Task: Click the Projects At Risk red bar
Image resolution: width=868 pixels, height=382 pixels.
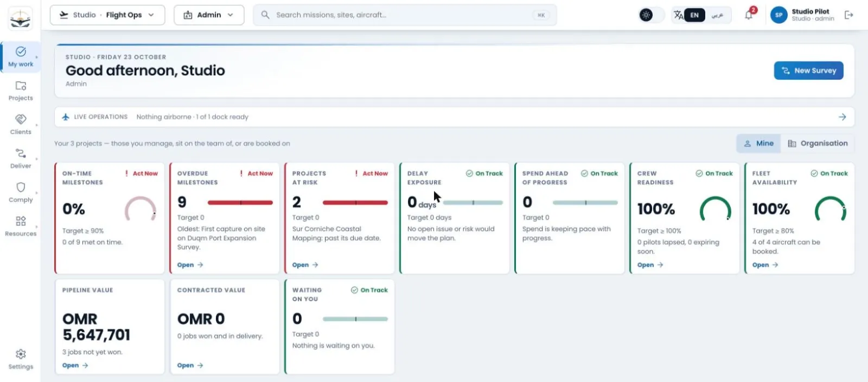Action: point(355,203)
